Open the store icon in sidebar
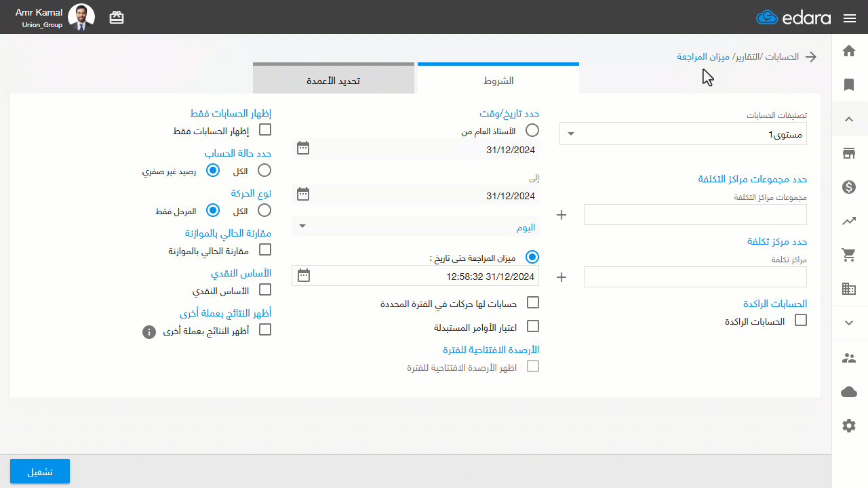This screenshot has height=488, width=868. (849, 153)
